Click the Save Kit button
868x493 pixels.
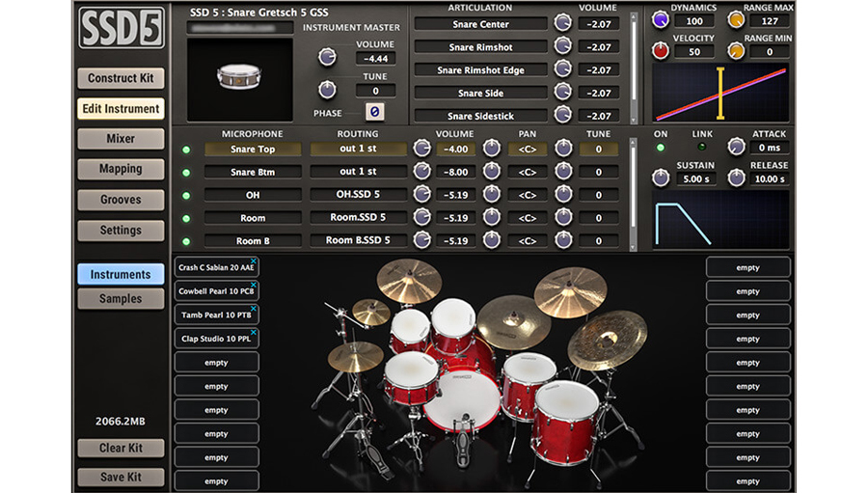(x=121, y=477)
